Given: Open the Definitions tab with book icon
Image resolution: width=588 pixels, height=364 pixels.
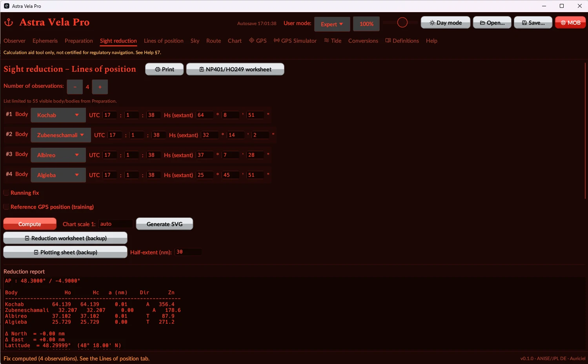Looking at the screenshot, I should (x=402, y=41).
